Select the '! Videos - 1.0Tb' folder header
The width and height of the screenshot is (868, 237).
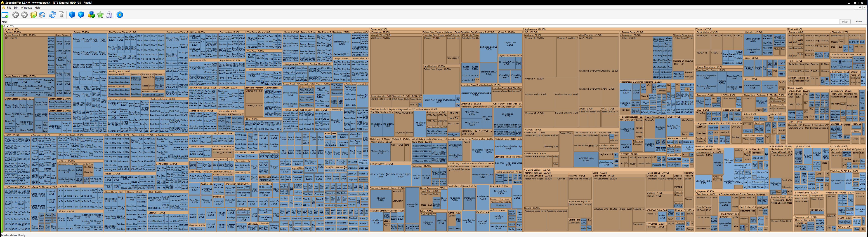tap(186, 29)
